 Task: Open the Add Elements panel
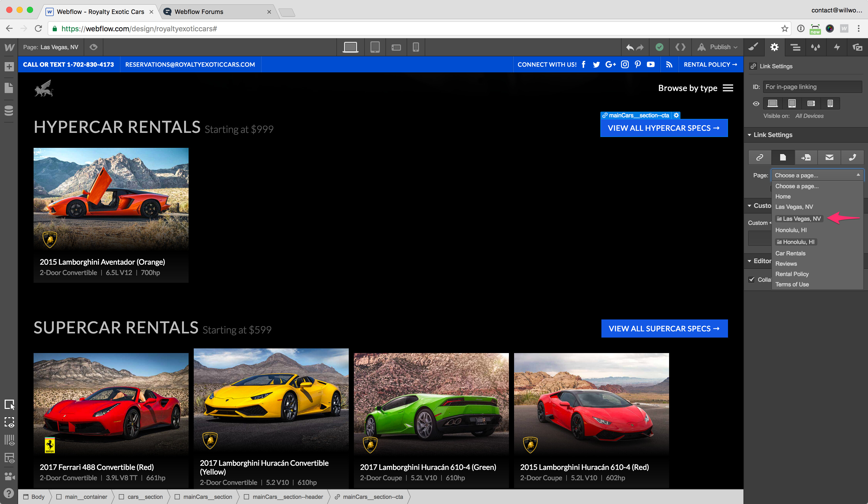click(x=9, y=66)
